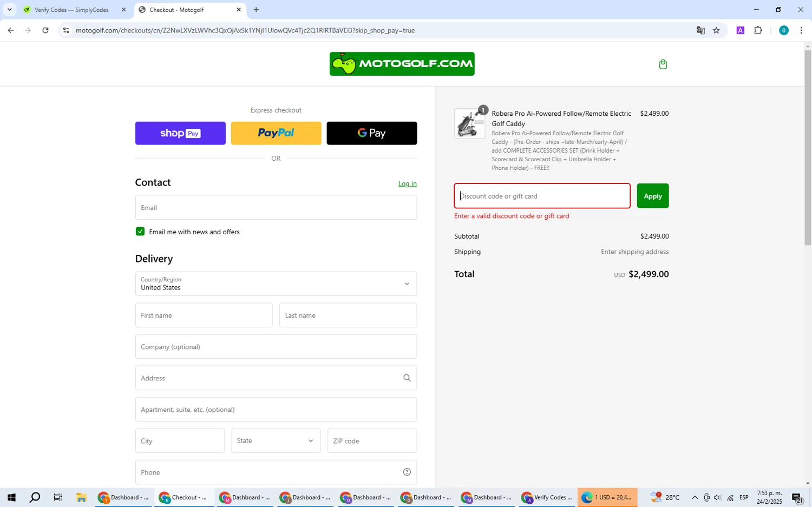Click the address bar URL

(x=245, y=30)
